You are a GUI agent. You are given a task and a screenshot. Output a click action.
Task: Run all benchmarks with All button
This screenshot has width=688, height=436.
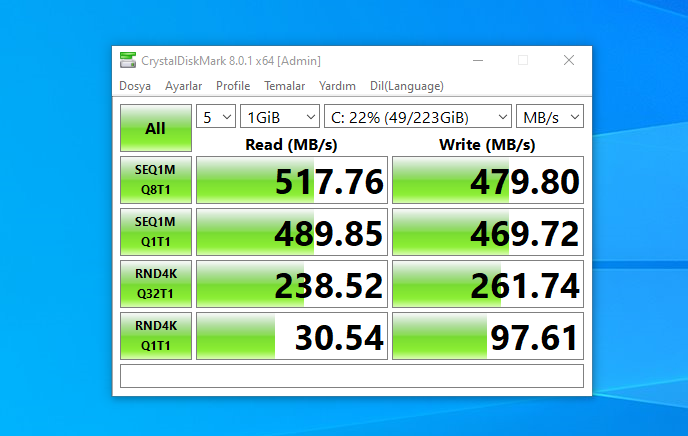tap(156, 128)
